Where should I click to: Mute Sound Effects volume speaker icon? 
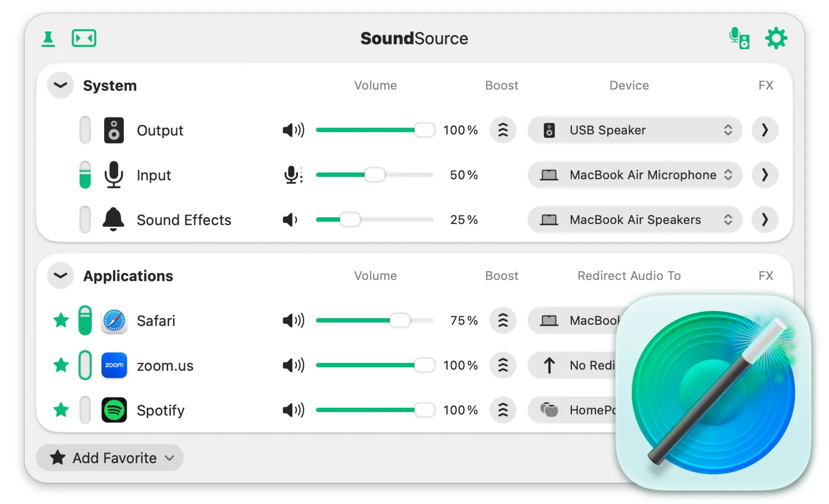point(290,220)
